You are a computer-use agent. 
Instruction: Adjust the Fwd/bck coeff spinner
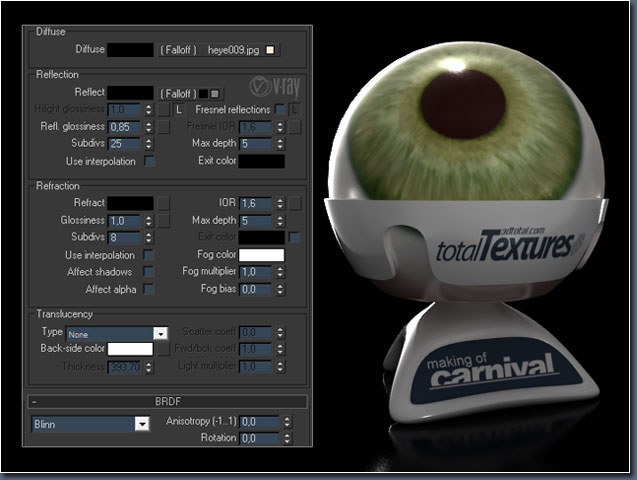click(x=280, y=349)
